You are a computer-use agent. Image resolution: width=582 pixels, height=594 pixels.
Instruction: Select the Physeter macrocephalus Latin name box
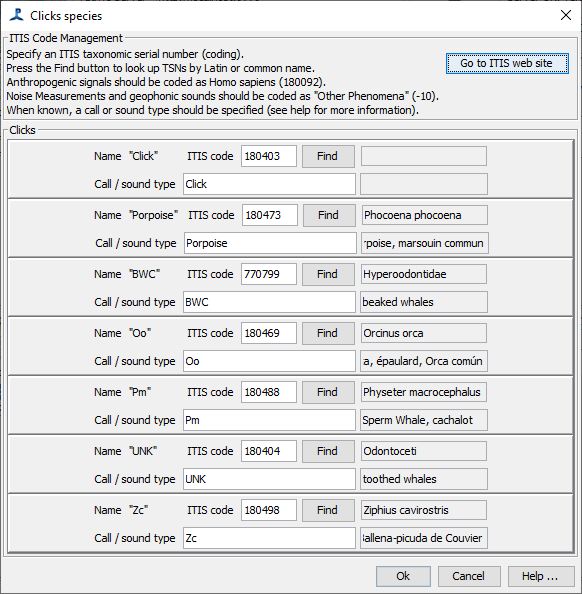(x=424, y=392)
